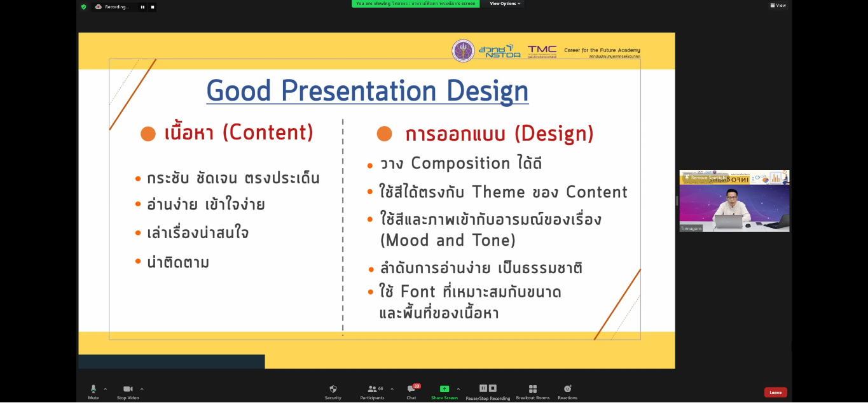Pause recording from top-left indicator
The width and height of the screenshot is (868, 403).
pos(142,7)
